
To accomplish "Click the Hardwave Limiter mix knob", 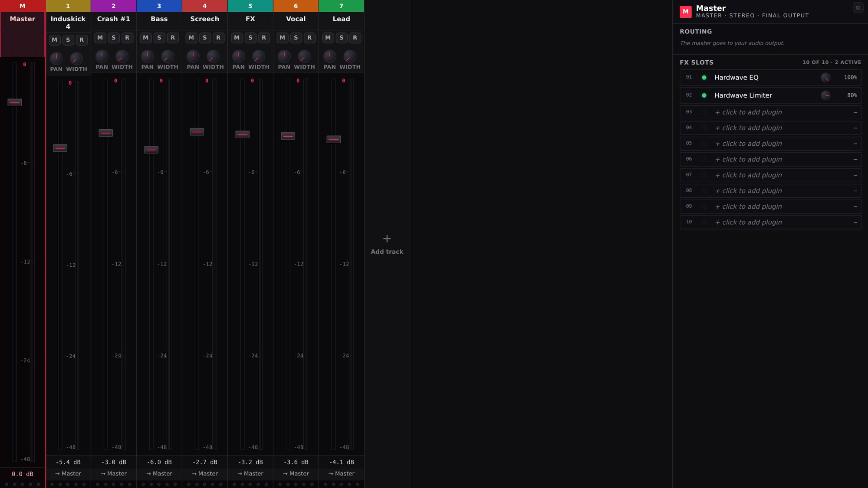I will click(825, 95).
